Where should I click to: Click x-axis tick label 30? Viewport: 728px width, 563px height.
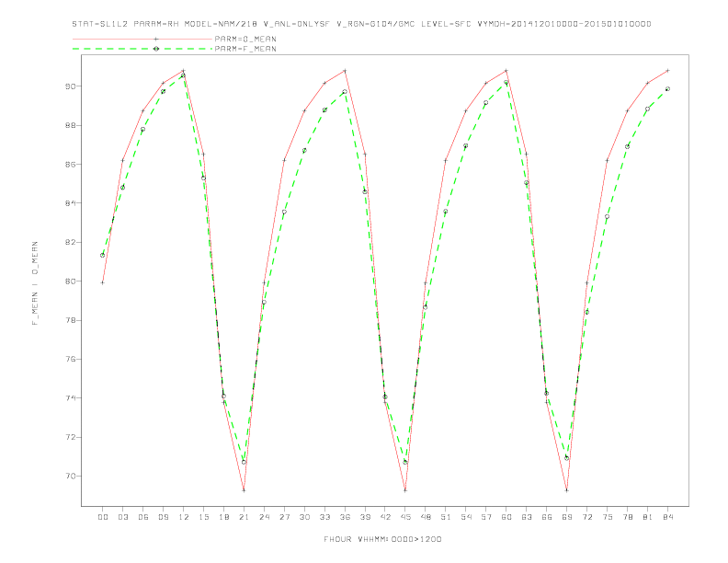pyautogui.click(x=304, y=517)
